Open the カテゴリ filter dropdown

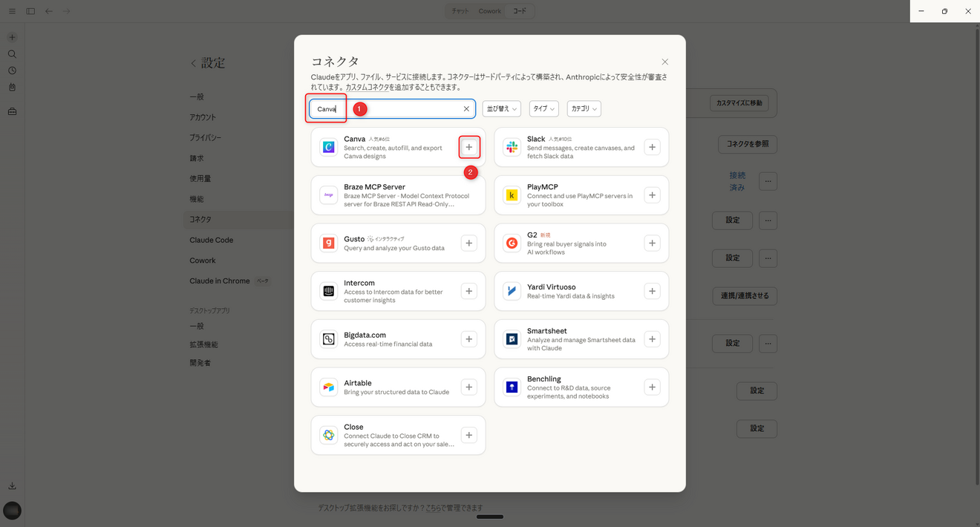pyautogui.click(x=584, y=109)
